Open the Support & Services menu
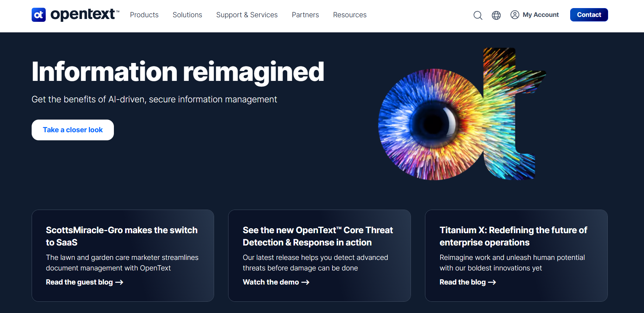This screenshot has width=644, height=313. point(247,15)
